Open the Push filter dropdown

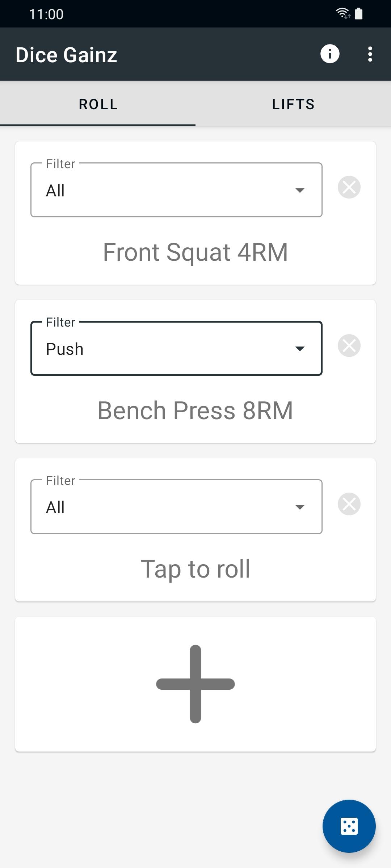click(176, 349)
